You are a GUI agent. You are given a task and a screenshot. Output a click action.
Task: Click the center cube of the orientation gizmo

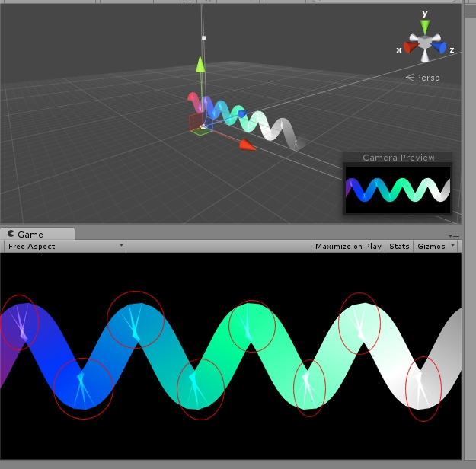pyautogui.click(x=425, y=41)
